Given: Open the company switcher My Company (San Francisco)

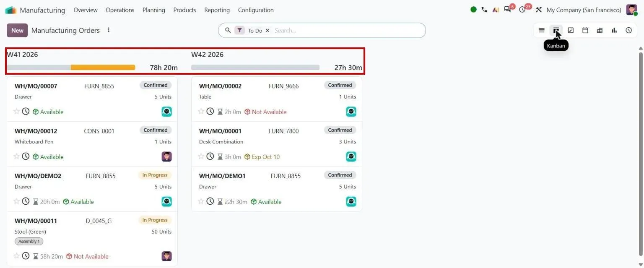Looking at the screenshot, I should [x=584, y=10].
